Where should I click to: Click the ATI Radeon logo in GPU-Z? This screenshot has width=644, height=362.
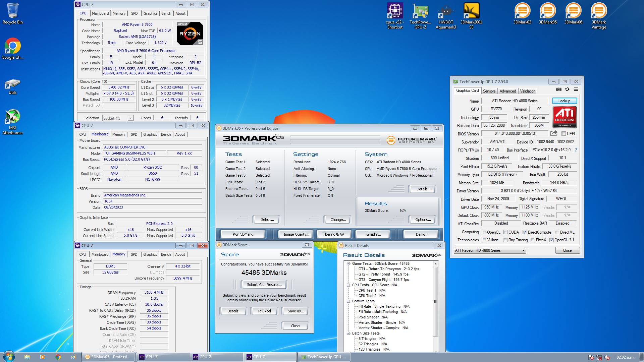565,117
